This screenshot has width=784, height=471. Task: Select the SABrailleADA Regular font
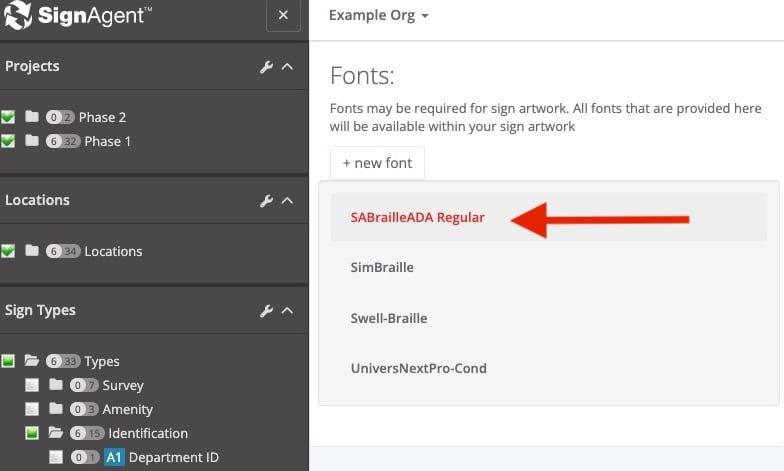[x=417, y=218]
